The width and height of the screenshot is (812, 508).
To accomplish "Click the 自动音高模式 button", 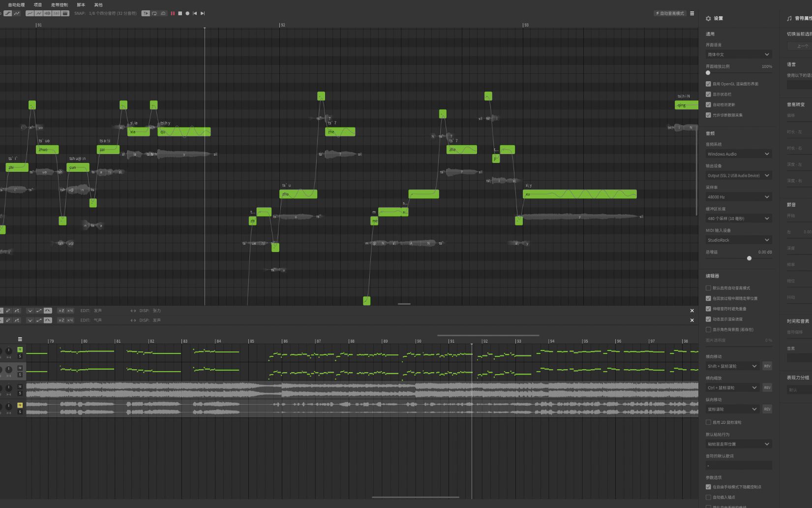I will click(x=669, y=13).
